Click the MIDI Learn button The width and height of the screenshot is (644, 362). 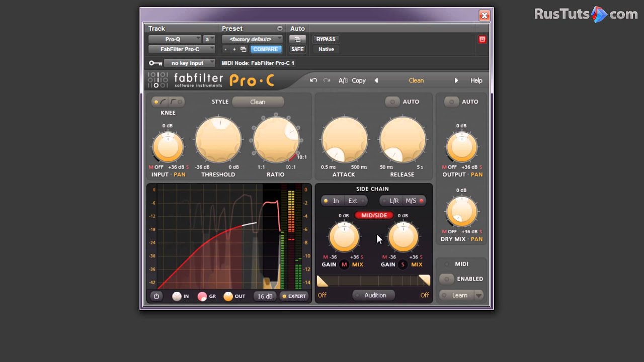[x=456, y=296]
